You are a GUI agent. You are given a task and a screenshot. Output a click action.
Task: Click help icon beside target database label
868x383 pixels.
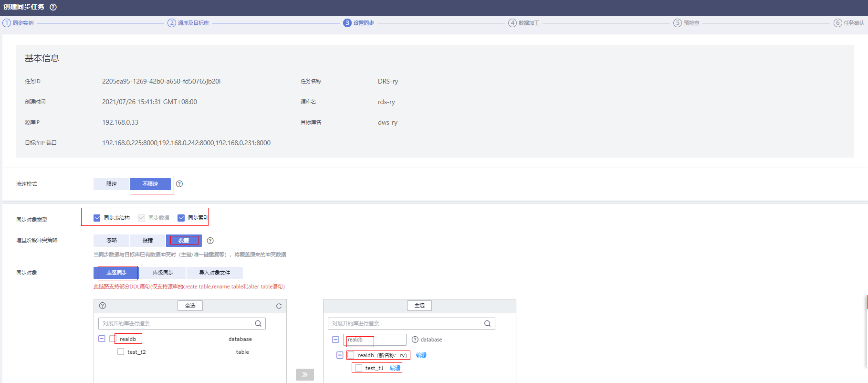click(415, 340)
